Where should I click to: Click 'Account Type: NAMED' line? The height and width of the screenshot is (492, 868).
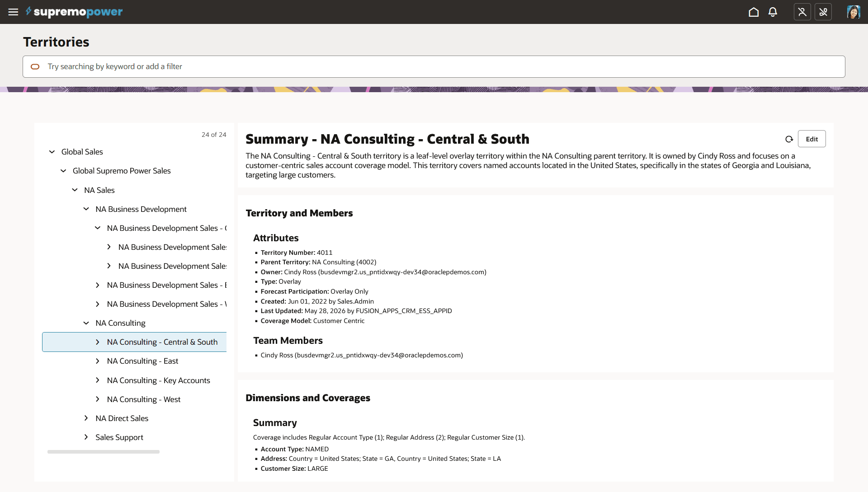pos(295,449)
